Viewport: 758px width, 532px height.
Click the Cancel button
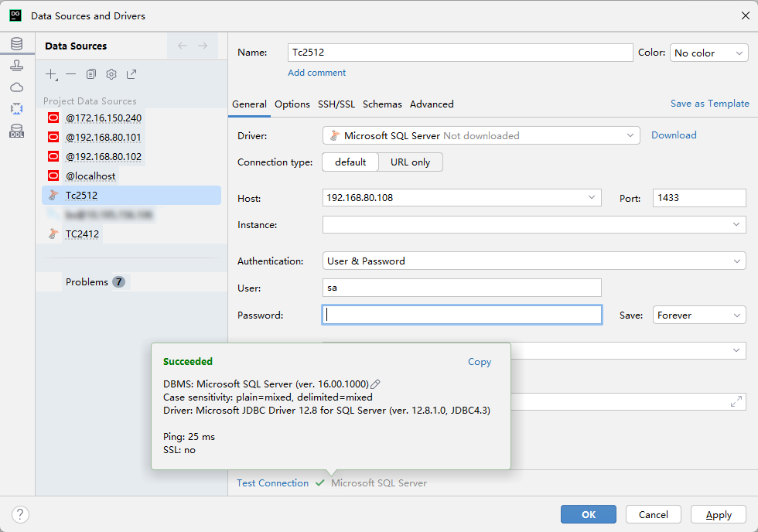point(653,515)
